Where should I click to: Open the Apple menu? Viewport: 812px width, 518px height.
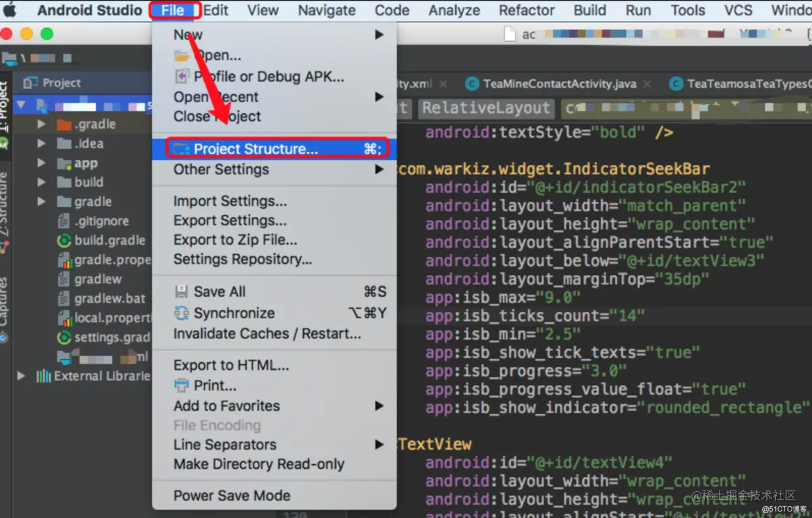pos(10,10)
